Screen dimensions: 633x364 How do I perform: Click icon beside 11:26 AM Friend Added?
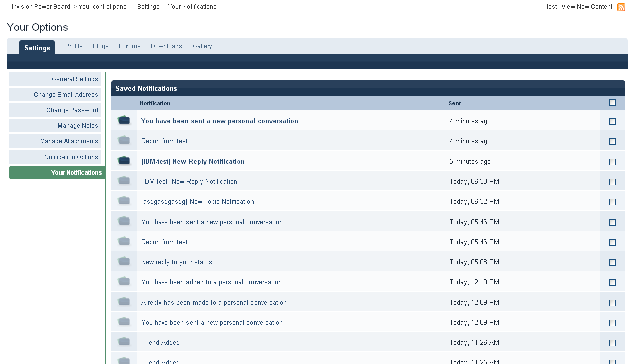coord(123,342)
